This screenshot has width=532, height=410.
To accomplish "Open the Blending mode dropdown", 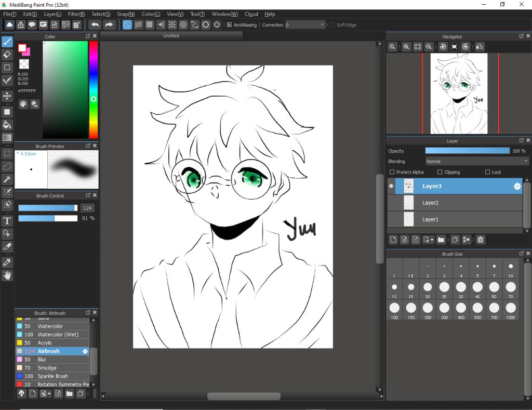I will pos(477,161).
